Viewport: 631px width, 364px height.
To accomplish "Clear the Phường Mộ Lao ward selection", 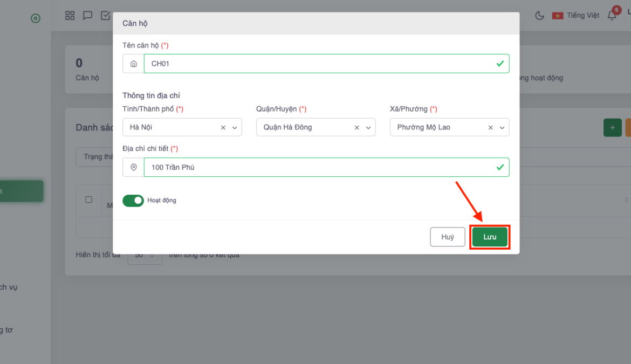I will tap(491, 128).
